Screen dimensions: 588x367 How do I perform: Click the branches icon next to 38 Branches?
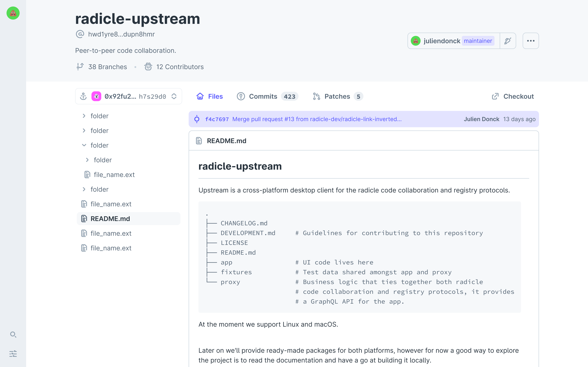pyautogui.click(x=80, y=66)
